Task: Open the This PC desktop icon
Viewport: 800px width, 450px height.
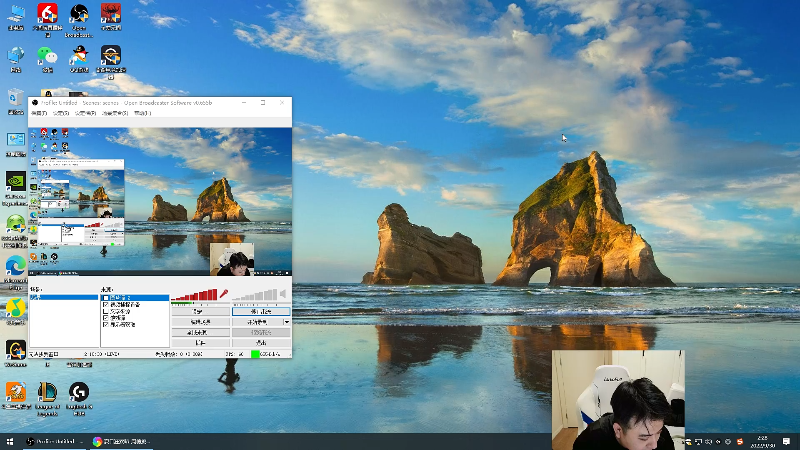Action: (x=16, y=16)
